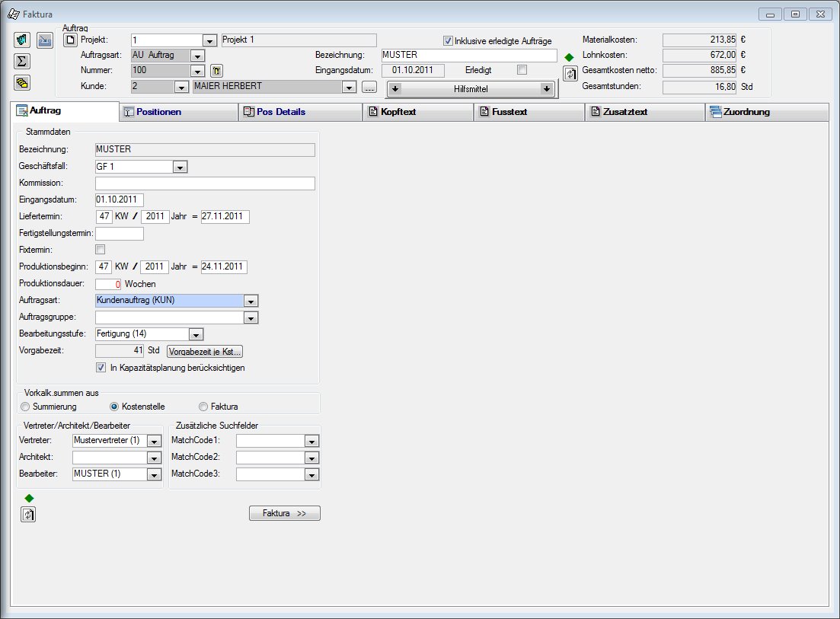
Task: Click the yellow icon next to Nummer
Action: pyautogui.click(x=216, y=71)
